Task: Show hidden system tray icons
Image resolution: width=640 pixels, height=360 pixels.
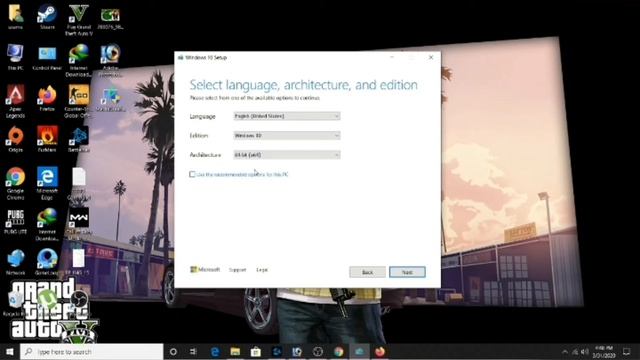Action: pyautogui.click(x=565, y=351)
